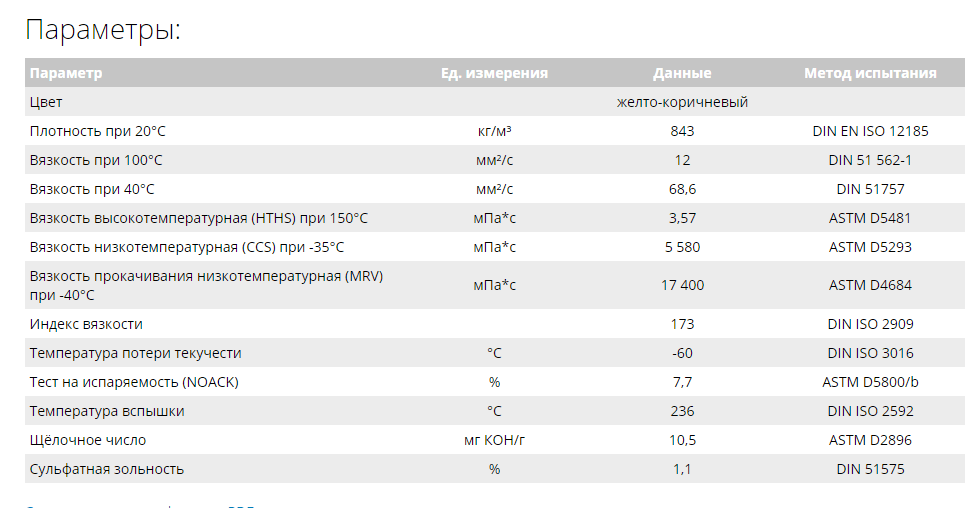Image resolution: width=970 pixels, height=508 pixels.
Task: Click the 'Данные' column header
Action: pyautogui.click(x=682, y=73)
